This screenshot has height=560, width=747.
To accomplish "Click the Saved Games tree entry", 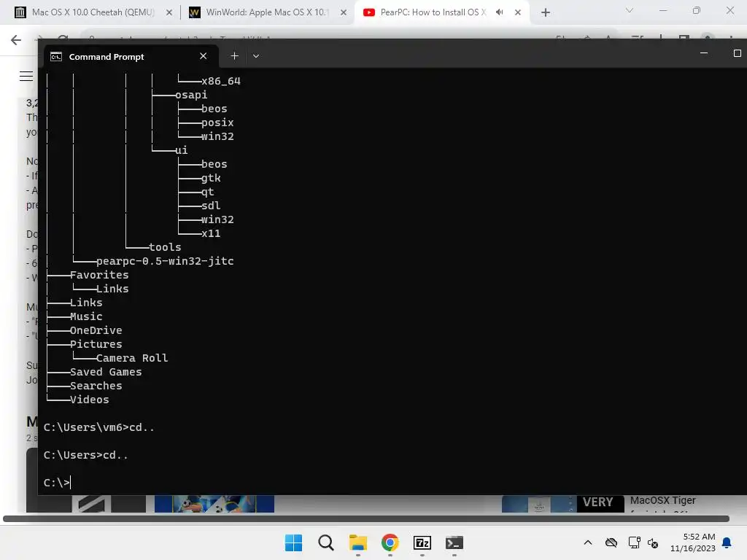I will coord(106,371).
